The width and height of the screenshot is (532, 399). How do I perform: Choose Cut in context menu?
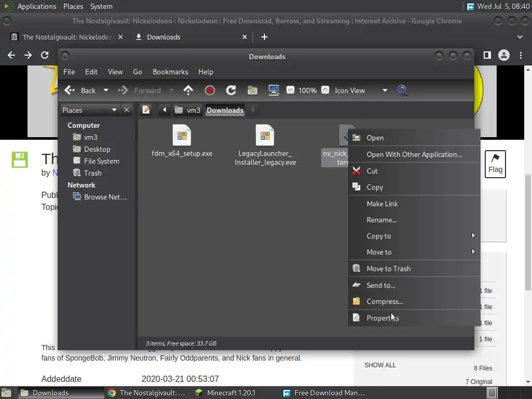pos(414,171)
